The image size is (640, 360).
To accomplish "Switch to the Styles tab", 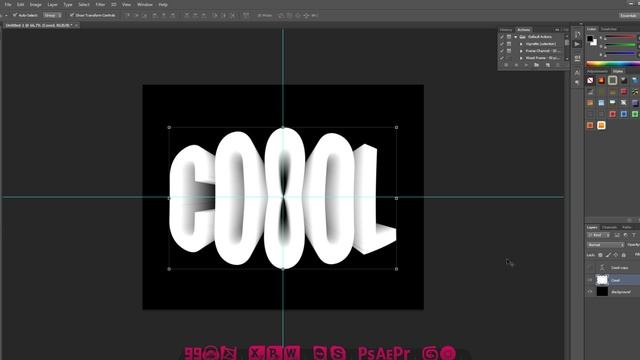I will pos(618,71).
